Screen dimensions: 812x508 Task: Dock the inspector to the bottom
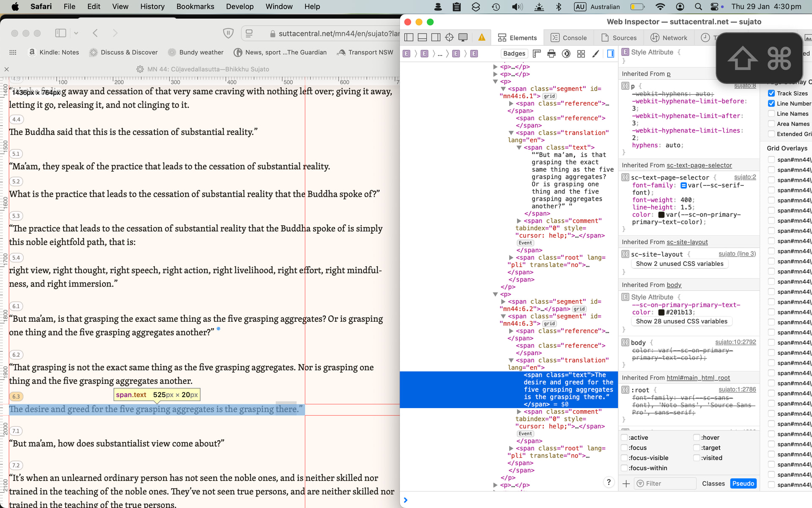(x=422, y=38)
